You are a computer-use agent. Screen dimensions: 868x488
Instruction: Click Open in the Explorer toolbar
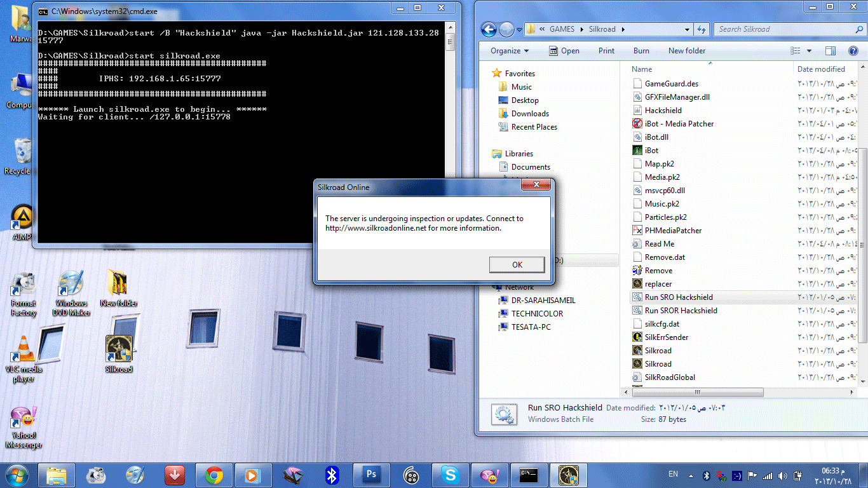click(564, 51)
